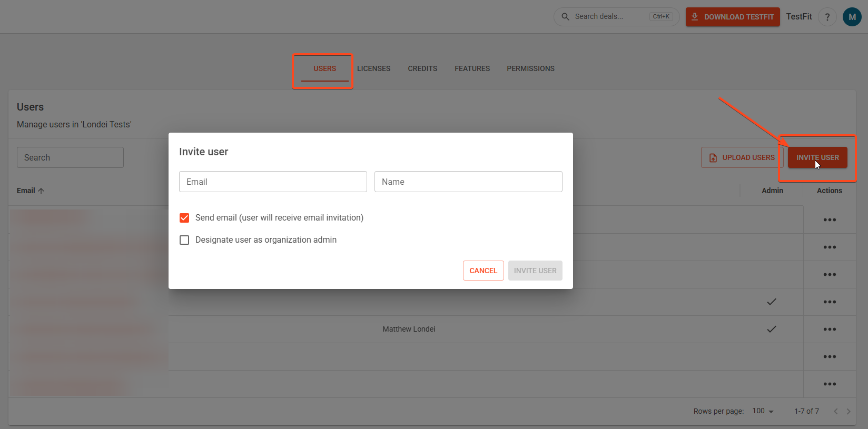This screenshot has height=429, width=868.
Task: Focus the Name field in dialog
Action: click(468, 182)
